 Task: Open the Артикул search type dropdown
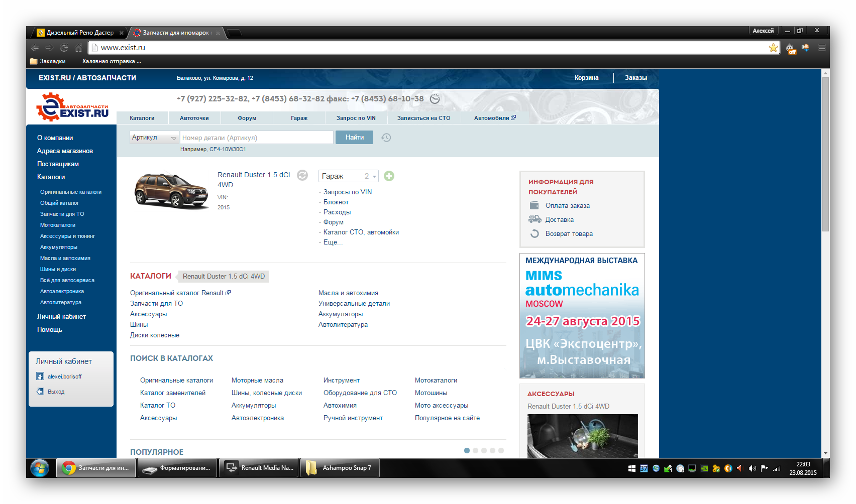click(x=154, y=138)
